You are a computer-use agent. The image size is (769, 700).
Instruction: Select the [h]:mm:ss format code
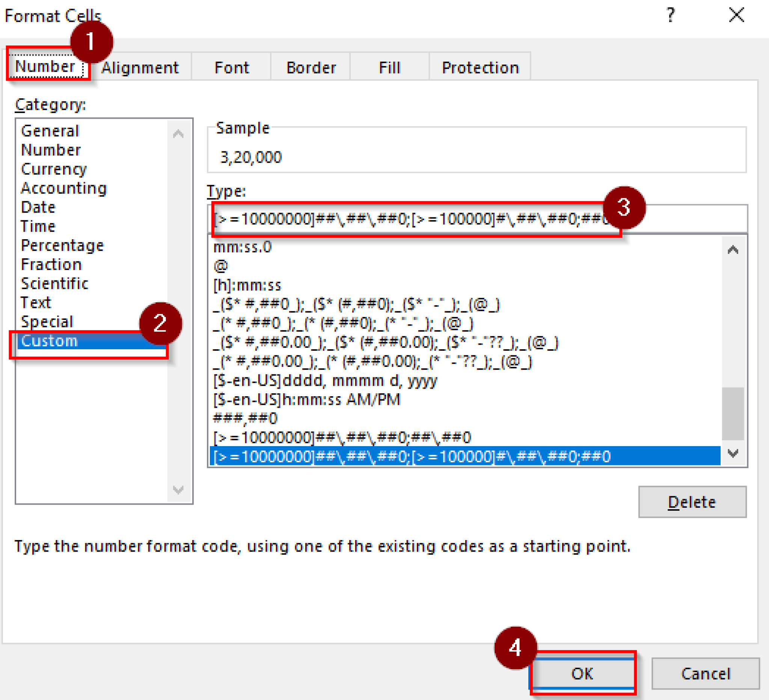[x=247, y=285]
